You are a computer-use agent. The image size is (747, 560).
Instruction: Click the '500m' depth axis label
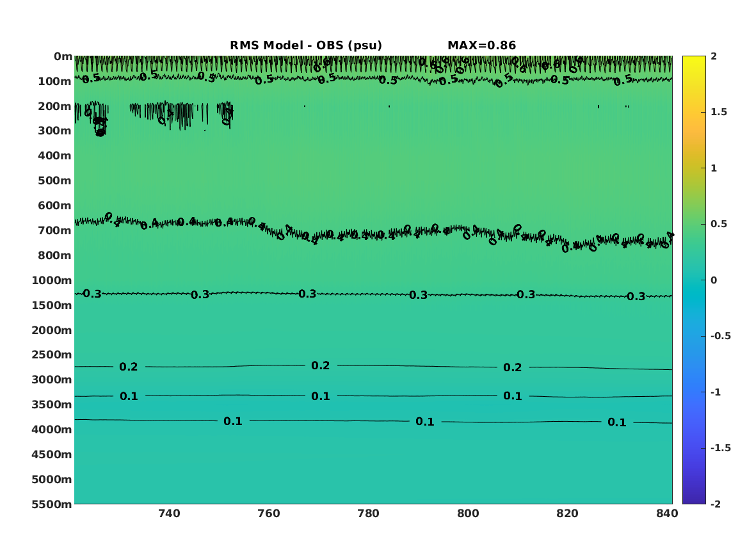(55, 181)
